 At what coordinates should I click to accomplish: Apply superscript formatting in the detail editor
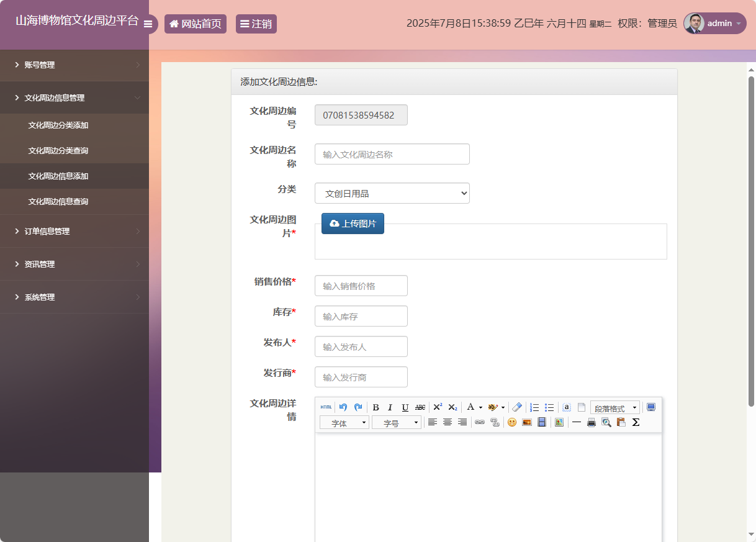[x=437, y=407]
